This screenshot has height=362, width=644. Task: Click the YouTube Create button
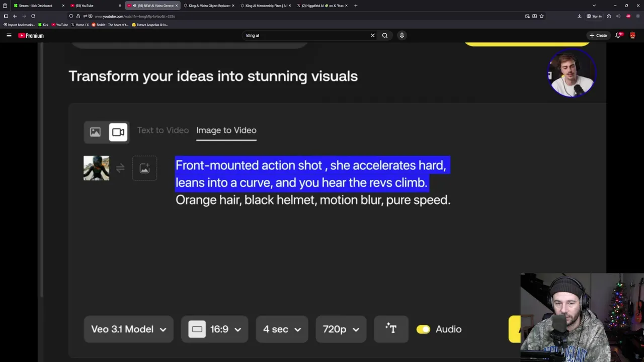point(598,35)
